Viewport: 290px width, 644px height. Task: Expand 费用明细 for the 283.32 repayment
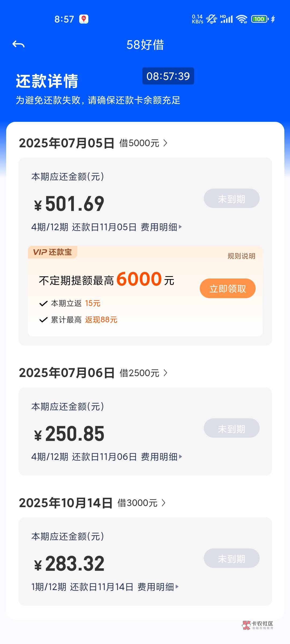(x=158, y=587)
